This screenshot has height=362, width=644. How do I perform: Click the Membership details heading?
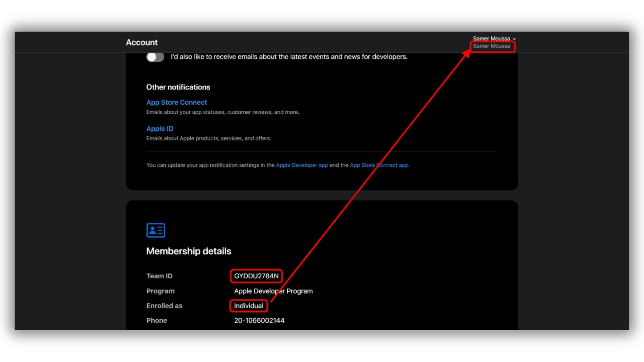[188, 251]
